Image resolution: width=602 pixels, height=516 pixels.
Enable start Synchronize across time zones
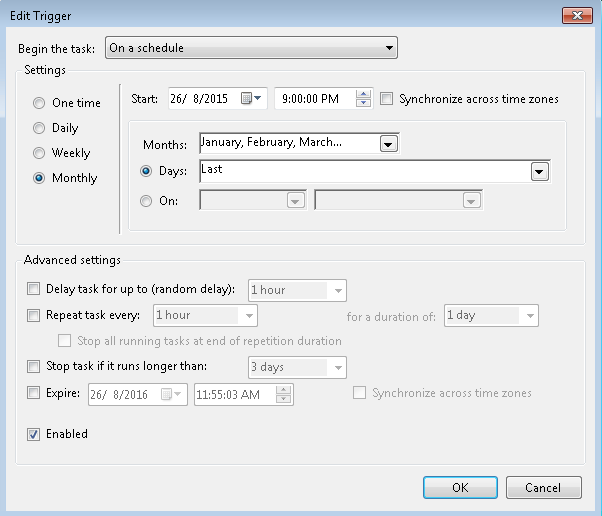386,99
